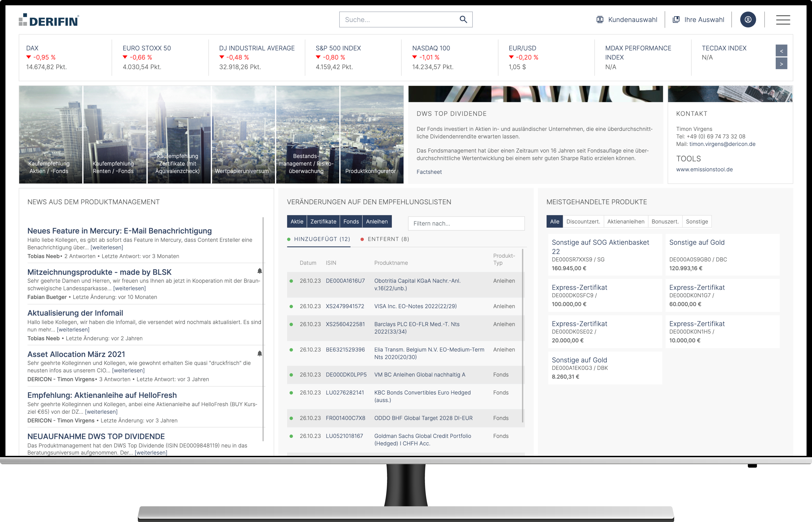Click timon.virgens@dericon.de mail link

pos(722,144)
